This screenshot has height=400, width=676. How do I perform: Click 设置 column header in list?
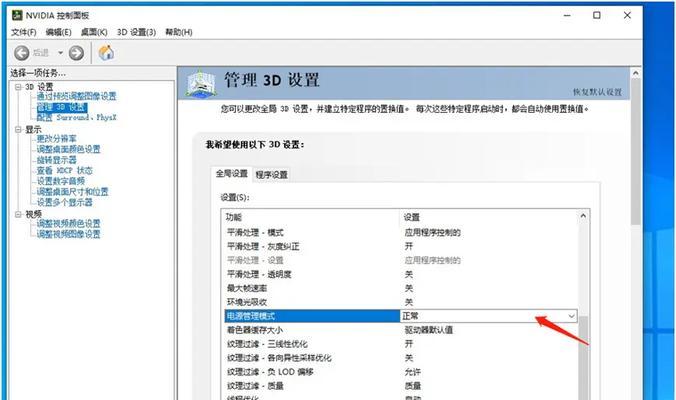click(489, 217)
